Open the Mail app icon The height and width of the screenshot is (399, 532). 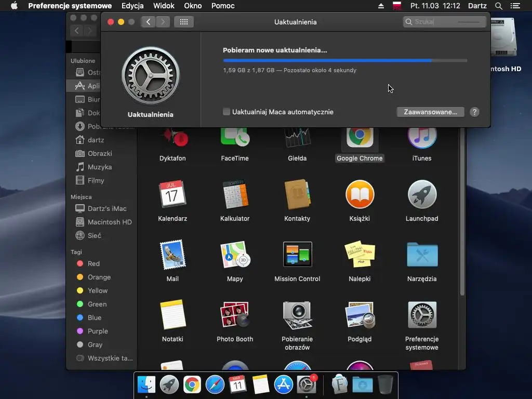point(172,255)
